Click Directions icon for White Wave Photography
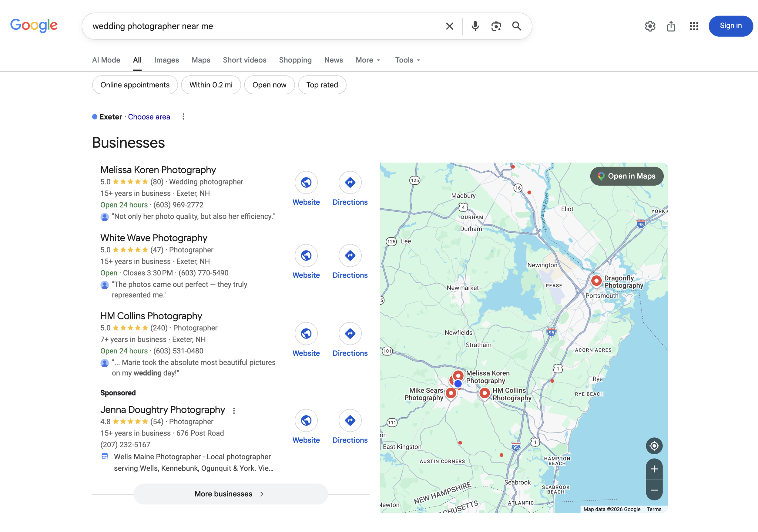The width and height of the screenshot is (758, 532). [350, 255]
